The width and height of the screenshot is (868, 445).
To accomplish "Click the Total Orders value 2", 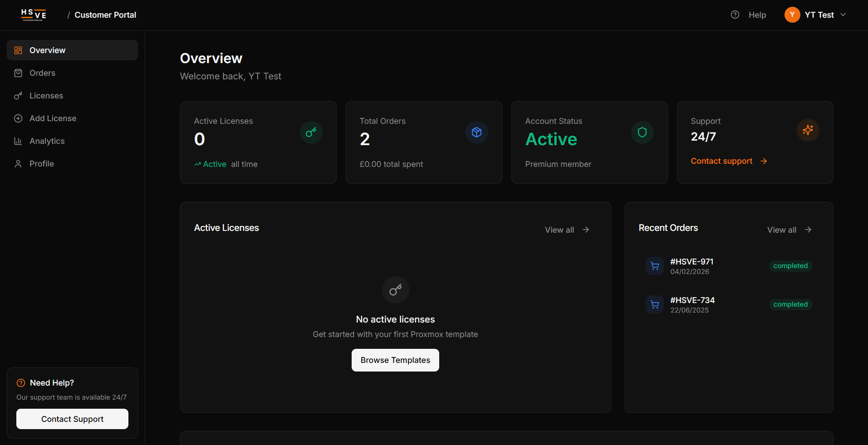I will [x=365, y=139].
